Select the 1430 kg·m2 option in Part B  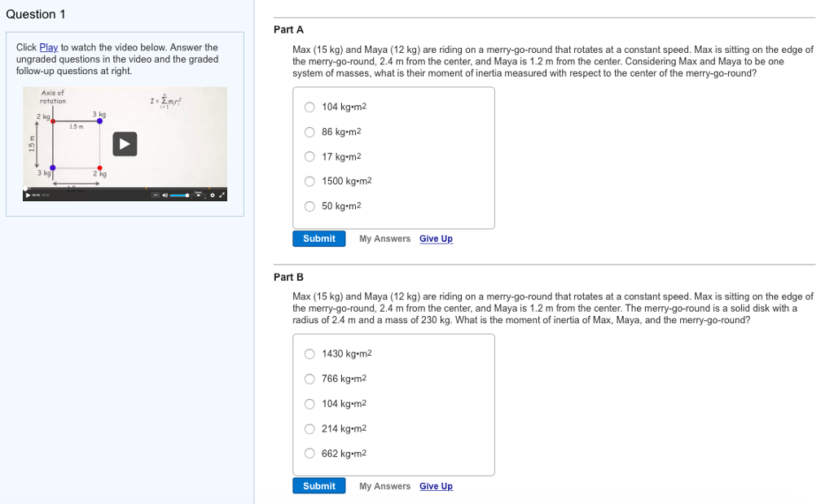click(309, 353)
